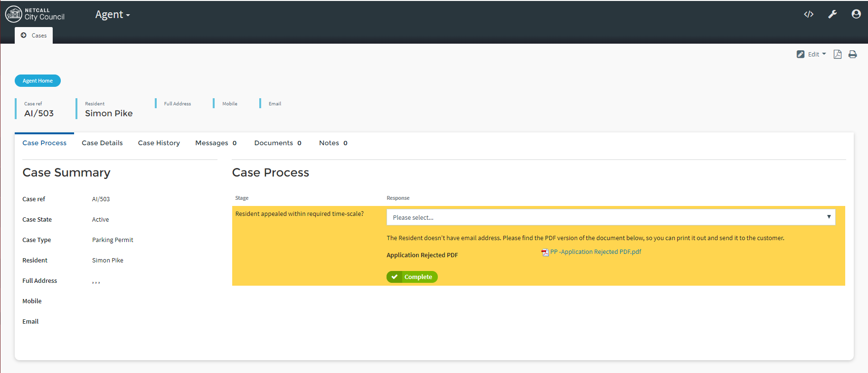This screenshot has width=868, height=373.
Task: Select the Cases tab in header
Action: 34,36
